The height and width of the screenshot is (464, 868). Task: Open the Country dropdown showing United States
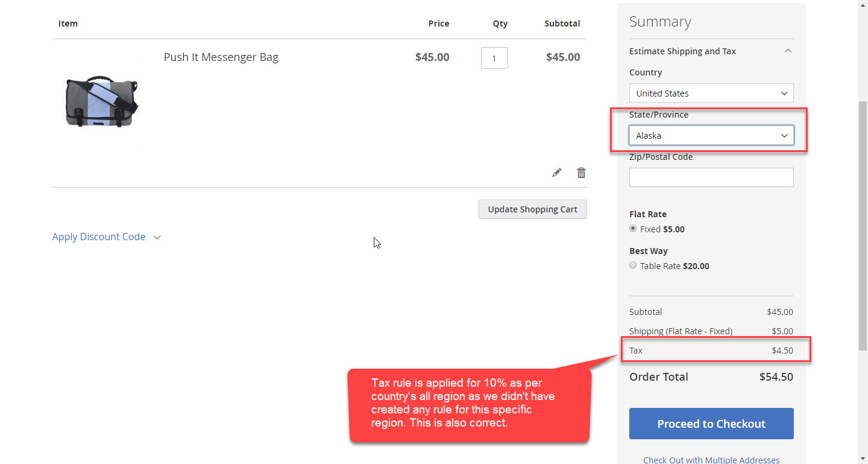click(x=711, y=93)
